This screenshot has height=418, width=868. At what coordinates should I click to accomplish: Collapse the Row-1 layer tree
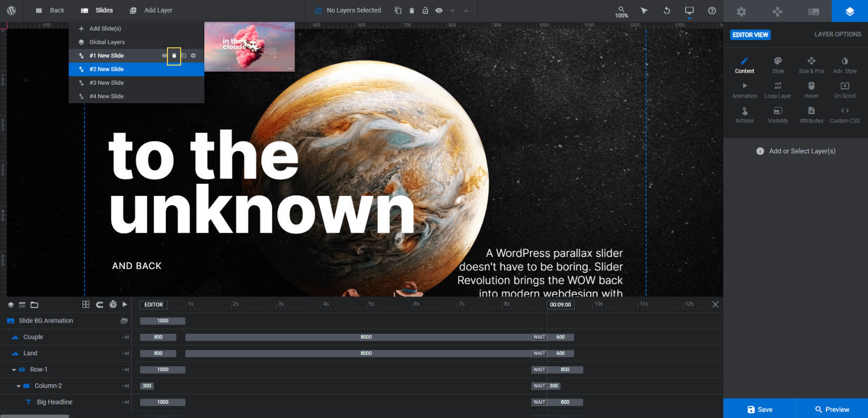[14, 370]
